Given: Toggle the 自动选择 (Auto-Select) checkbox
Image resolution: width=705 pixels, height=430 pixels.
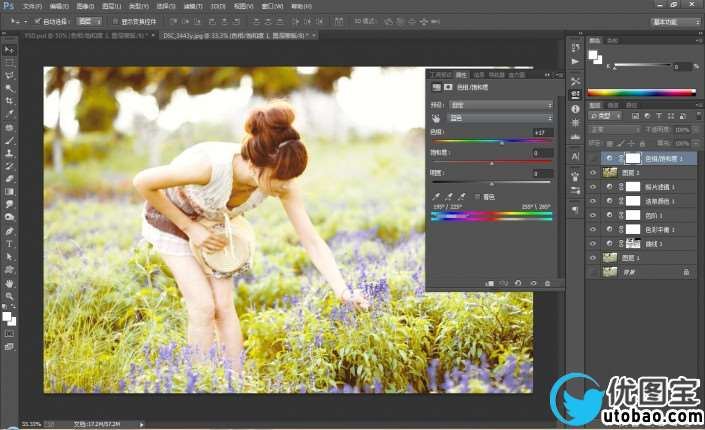Looking at the screenshot, I should pyautogui.click(x=37, y=20).
